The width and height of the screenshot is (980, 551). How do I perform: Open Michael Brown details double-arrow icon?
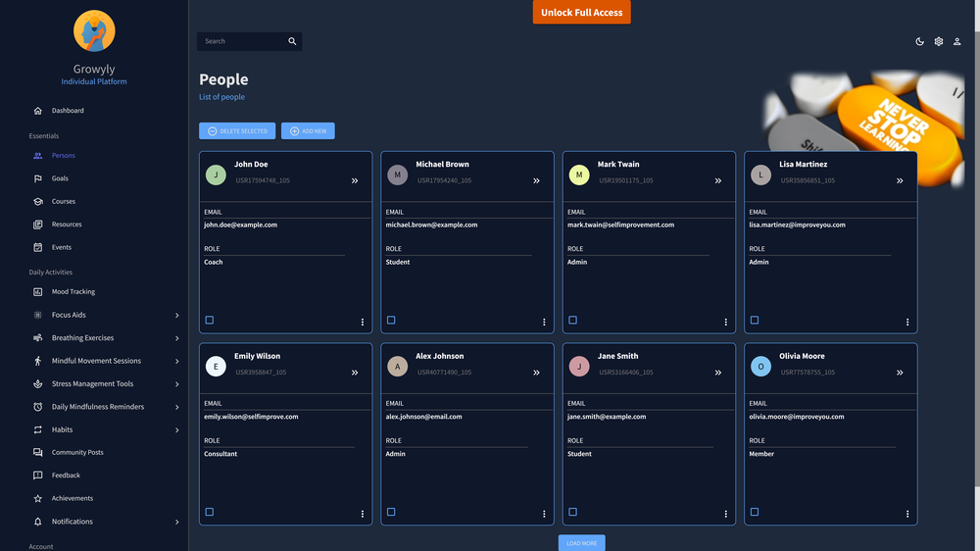(536, 180)
